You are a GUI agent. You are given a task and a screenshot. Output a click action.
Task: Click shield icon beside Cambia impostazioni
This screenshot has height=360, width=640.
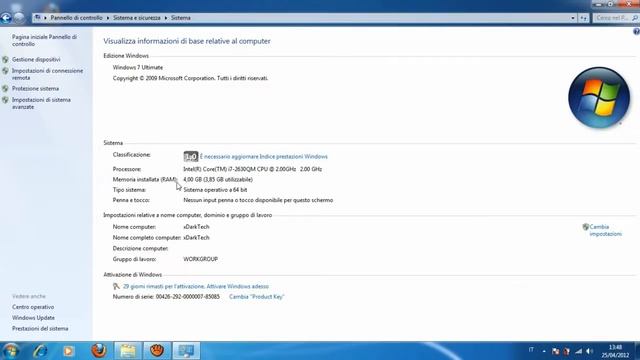585,227
